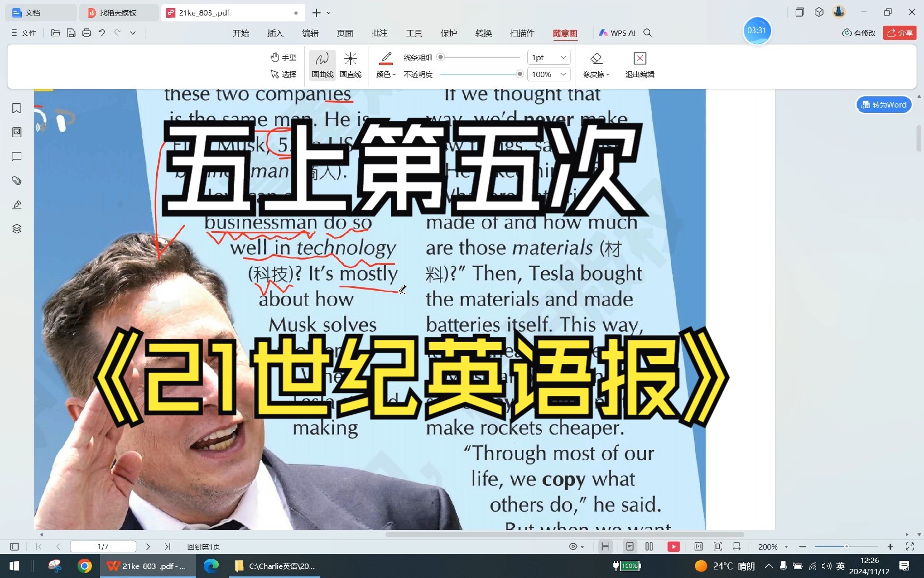Select the 选择 arrow tool
Viewport: 924px width, 578px height.
[283, 74]
